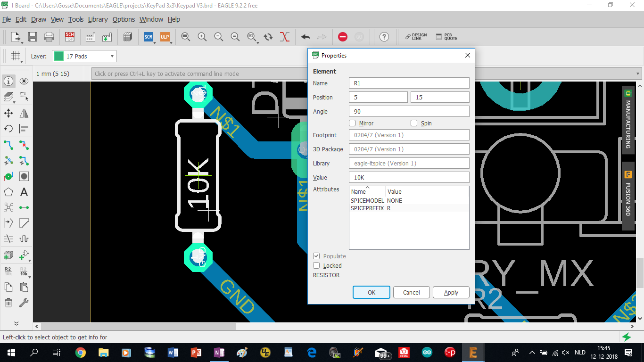
Task: Click the PCB Quote button
Action: [x=446, y=37]
